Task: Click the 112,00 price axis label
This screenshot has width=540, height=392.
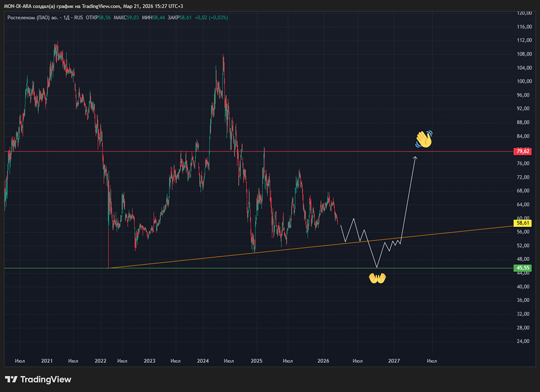Action: coord(524,40)
